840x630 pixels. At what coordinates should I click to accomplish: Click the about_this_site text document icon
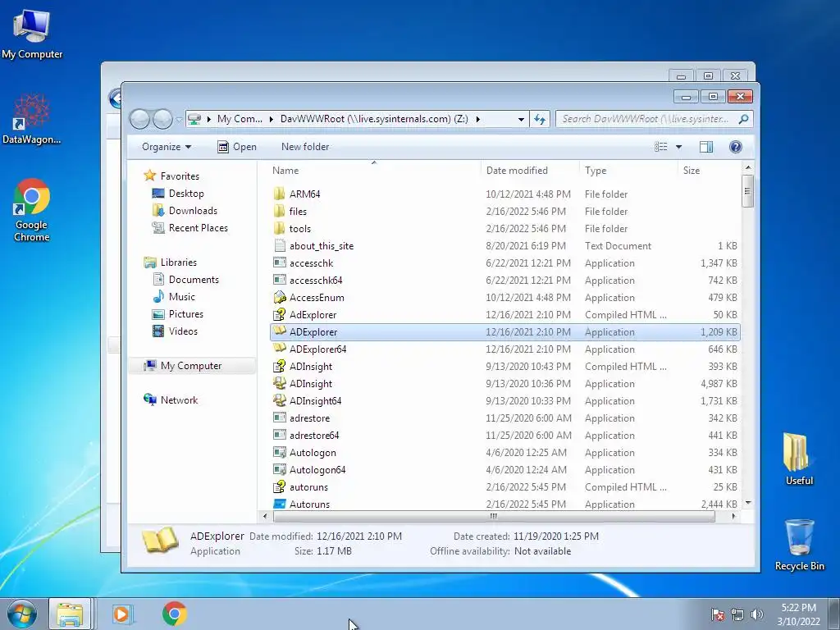[279, 245]
